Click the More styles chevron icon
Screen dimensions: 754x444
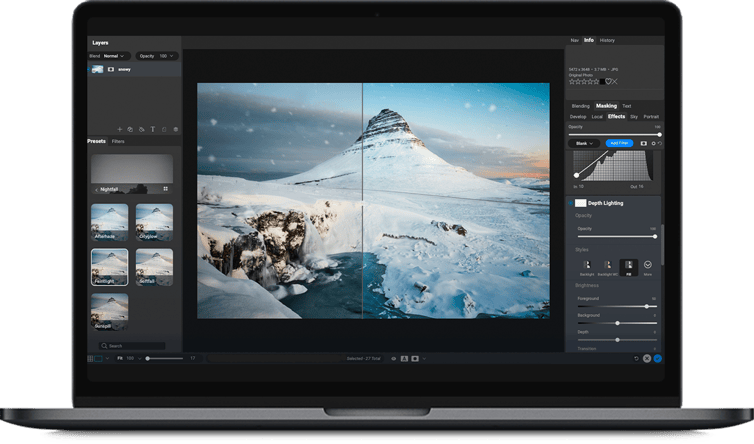pyautogui.click(x=648, y=263)
